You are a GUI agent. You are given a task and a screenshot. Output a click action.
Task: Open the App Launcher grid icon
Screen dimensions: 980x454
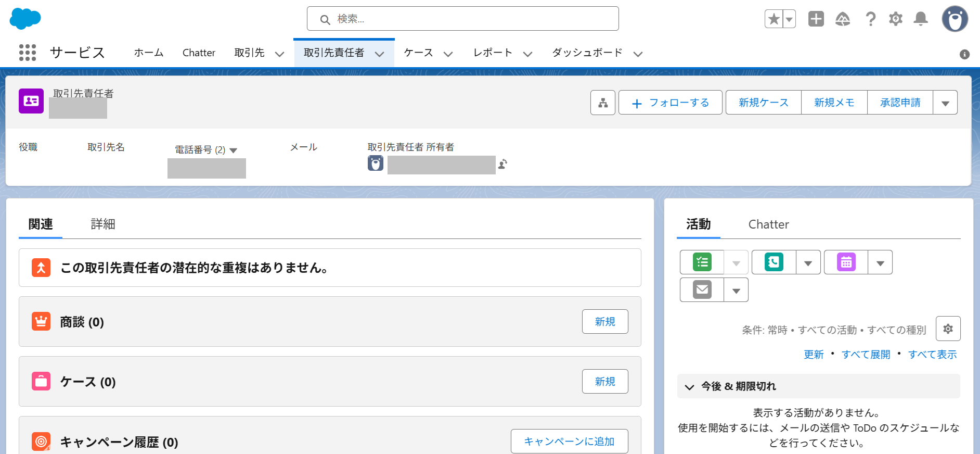pos(28,53)
